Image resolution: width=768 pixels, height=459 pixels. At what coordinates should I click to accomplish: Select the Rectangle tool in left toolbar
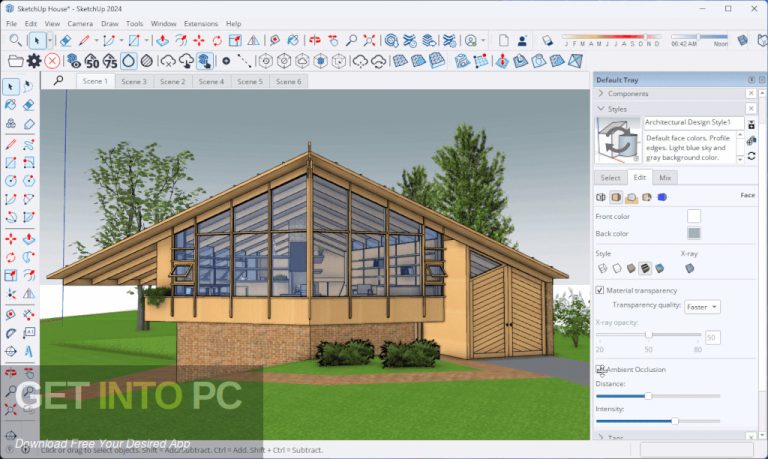(x=10, y=162)
